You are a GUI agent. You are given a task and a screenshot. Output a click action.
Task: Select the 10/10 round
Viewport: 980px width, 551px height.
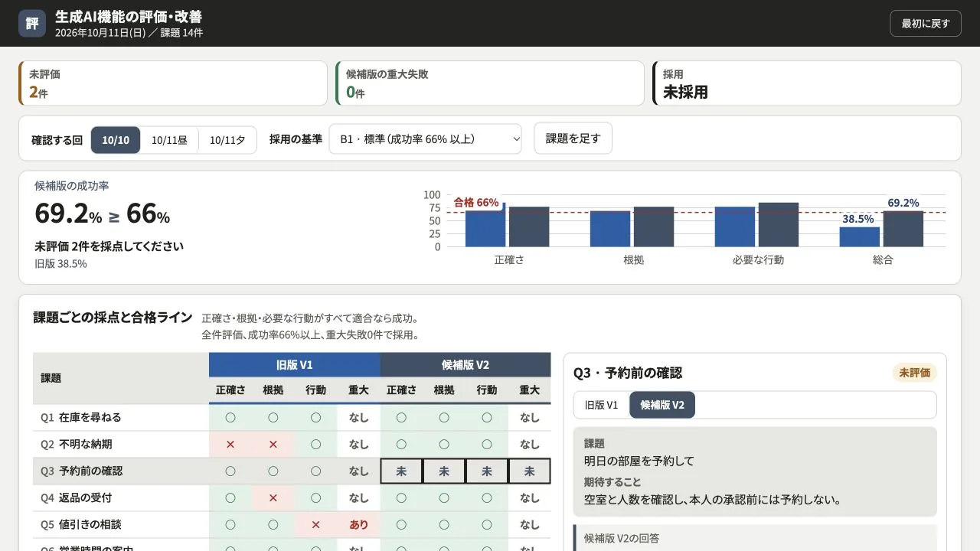pyautogui.click(x=116, y=140)
